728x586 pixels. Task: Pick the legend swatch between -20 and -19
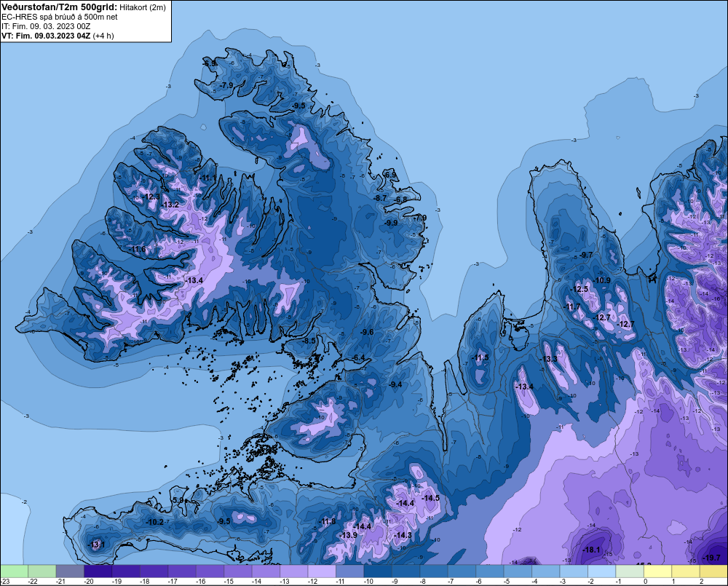click(x=98, y=571)
